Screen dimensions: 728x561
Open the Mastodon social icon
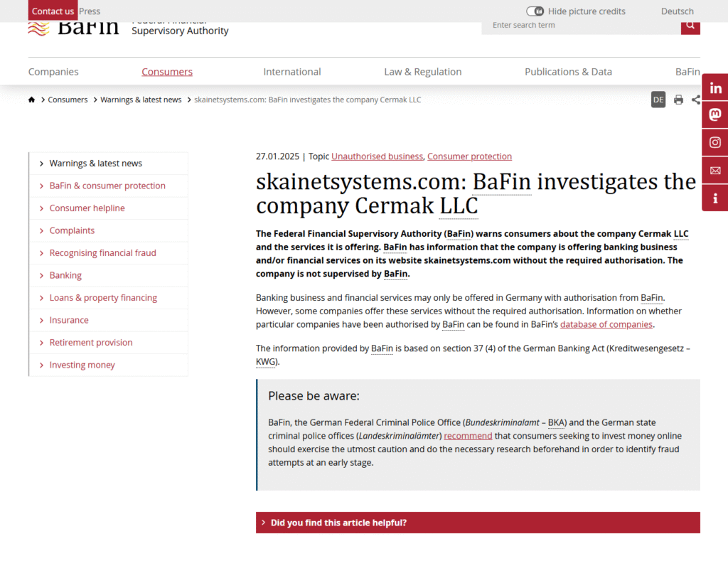click(x=715, y=115)
